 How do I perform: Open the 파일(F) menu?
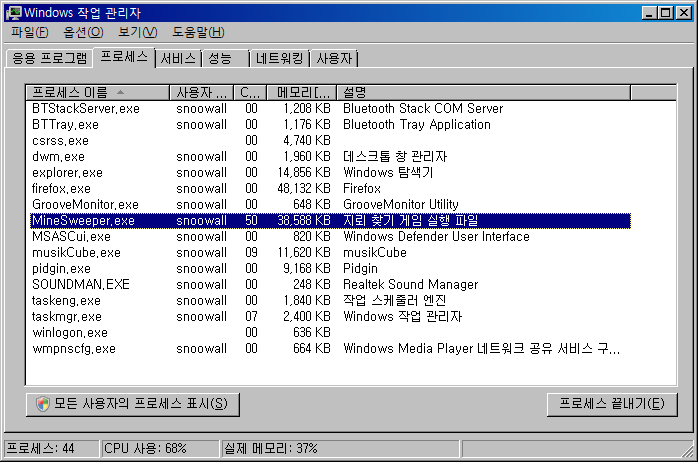click(x=30, y=32)
